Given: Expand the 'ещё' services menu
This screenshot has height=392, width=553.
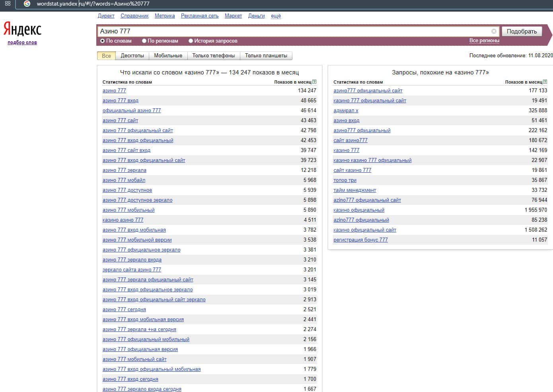Looking at the screenshot, I should 276,16.
